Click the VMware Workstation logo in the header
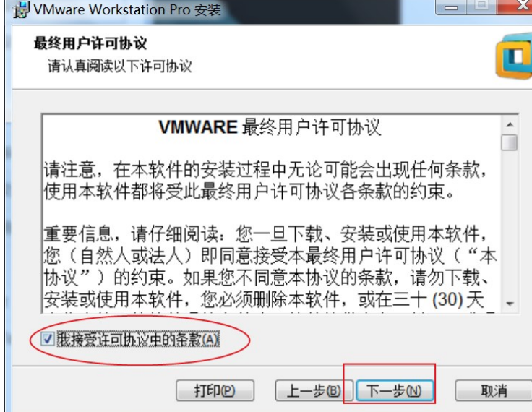The height and width of the screenshot is (412, 532). tap(514, 56)
